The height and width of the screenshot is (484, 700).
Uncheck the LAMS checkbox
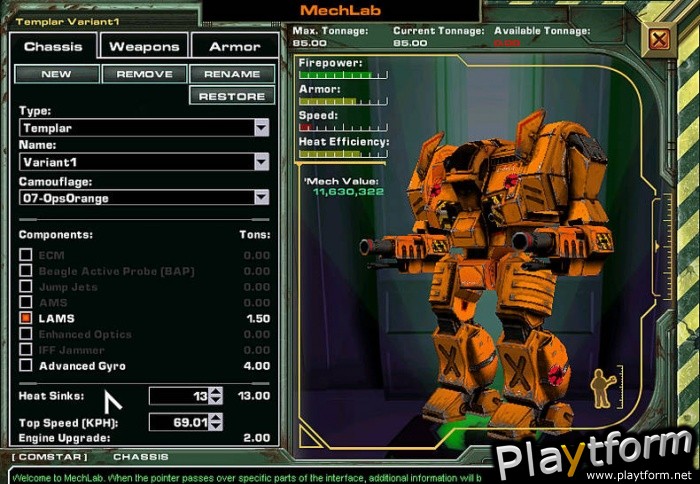[x=26, y=318]
